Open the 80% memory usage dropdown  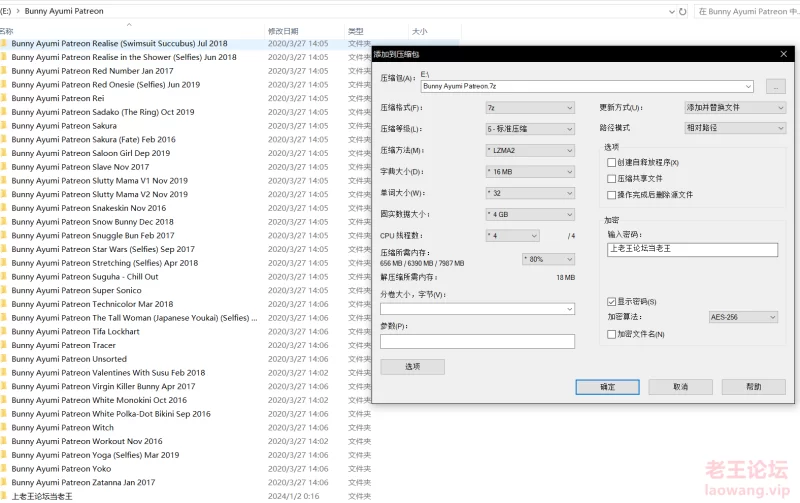pos(548,259)
